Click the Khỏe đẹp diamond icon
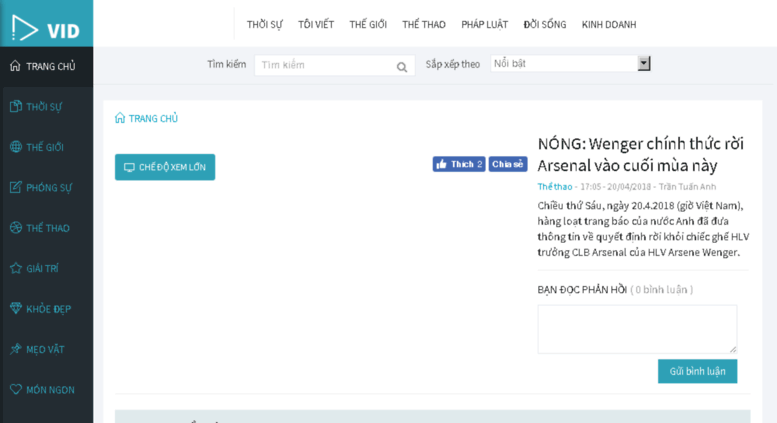The height and width of the screenshot is (423, 777). (15, 308)
